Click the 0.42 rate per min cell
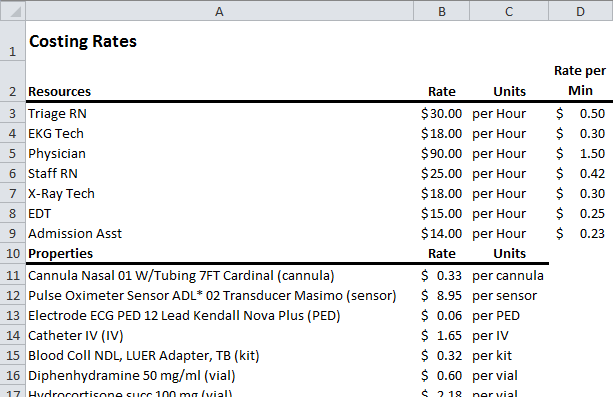Image resolution: width=613 pixels, height=397 pixels. click(x=581, y=173)
